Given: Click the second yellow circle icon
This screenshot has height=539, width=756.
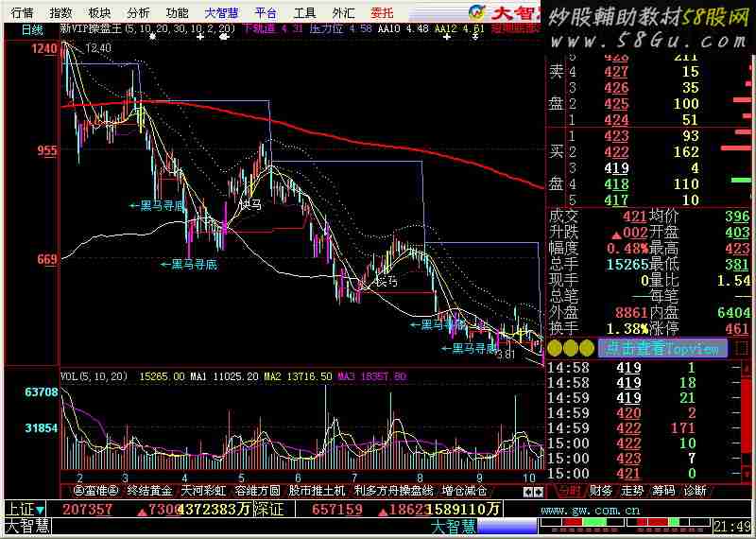Looking at the screenshot, I should (x=571, y=348).
